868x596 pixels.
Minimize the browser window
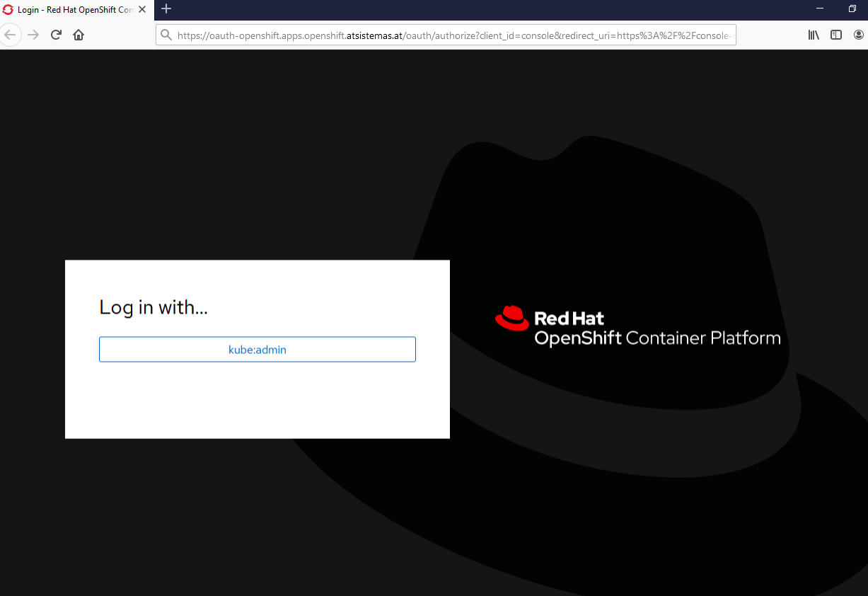(820, 8)
